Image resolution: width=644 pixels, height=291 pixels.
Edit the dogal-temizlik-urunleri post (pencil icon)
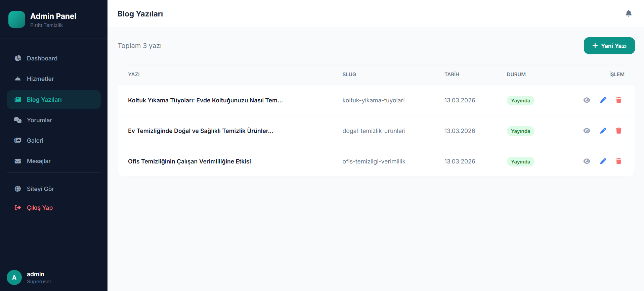click(x=603, y=131)
